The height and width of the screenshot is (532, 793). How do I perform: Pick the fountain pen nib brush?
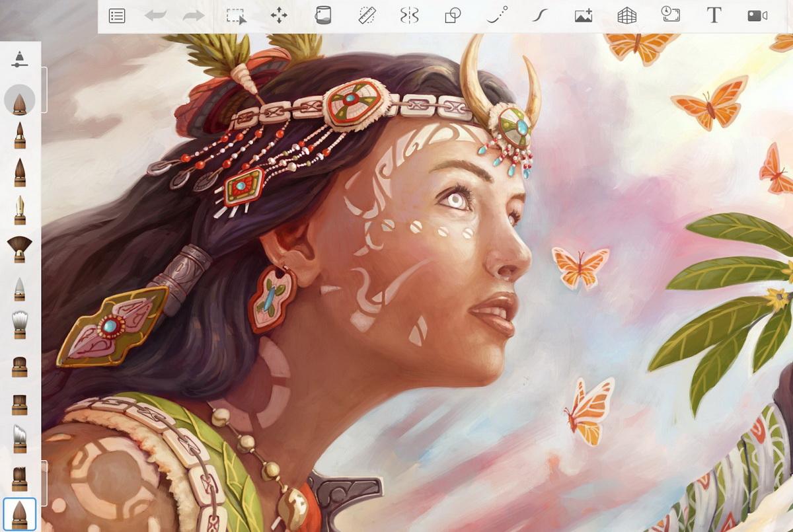[20, 209]
